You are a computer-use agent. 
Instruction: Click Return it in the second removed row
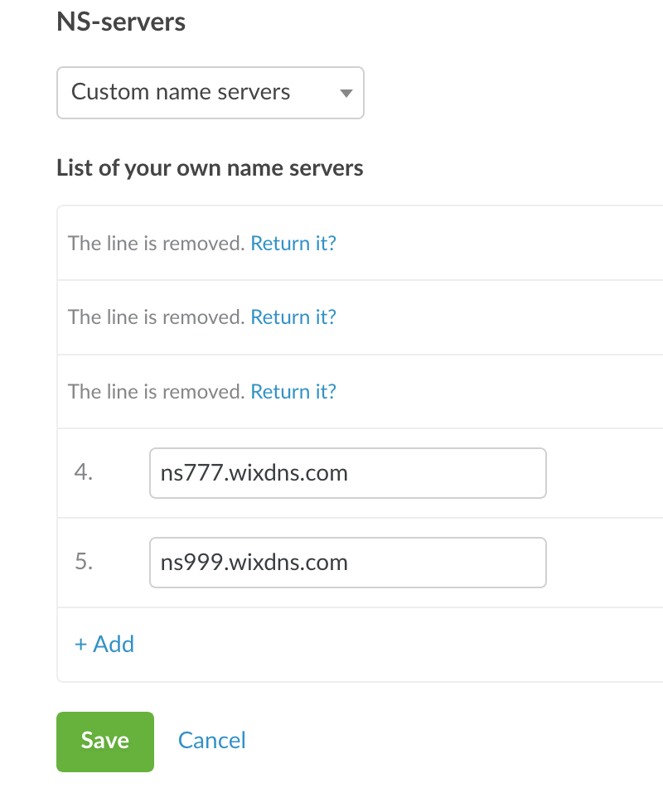[x=293, y=317]
